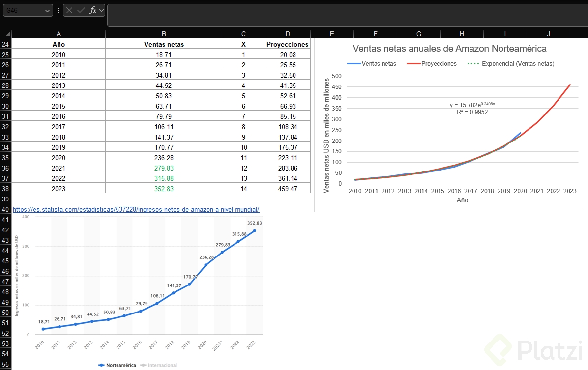Click horizontal axis title 'Año' in chart
Screen dimensions: 588x370
click(462, 200)
